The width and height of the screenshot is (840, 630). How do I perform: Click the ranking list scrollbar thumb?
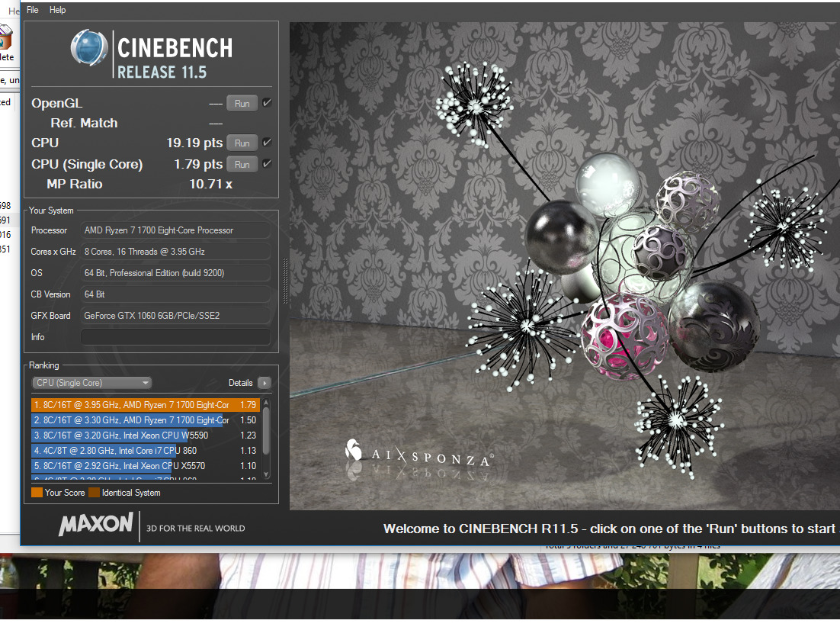pos(266,431)
